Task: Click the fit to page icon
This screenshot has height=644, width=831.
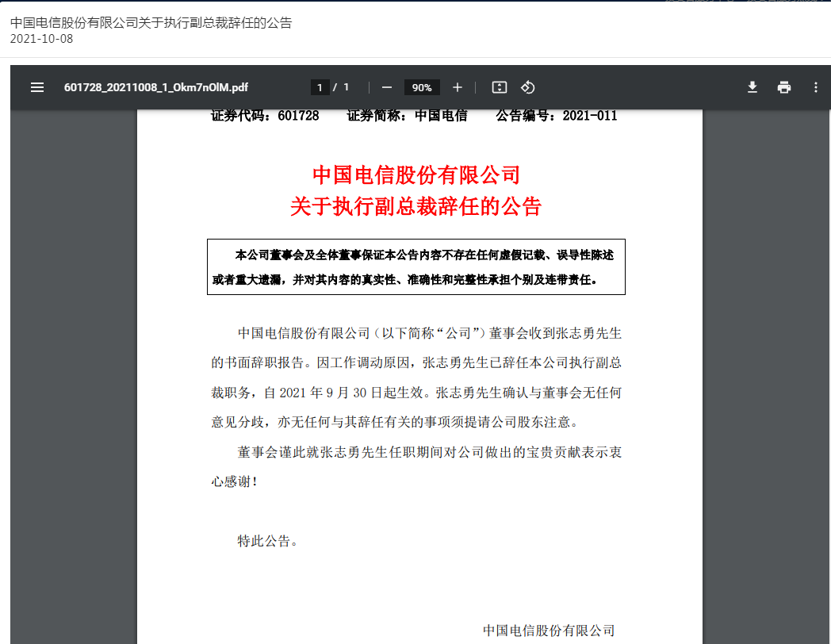Action: [x=500, y=87]
